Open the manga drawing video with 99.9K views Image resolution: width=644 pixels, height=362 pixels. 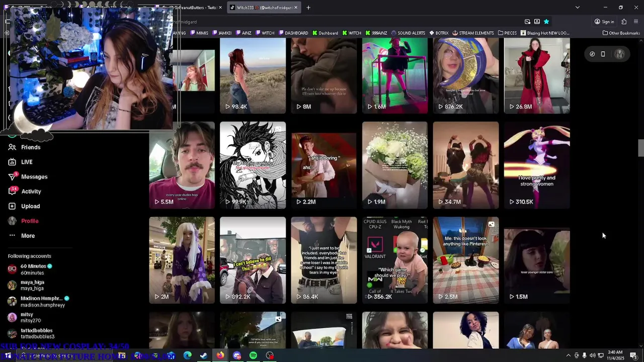pyautogui.click(x=253, y=165)
